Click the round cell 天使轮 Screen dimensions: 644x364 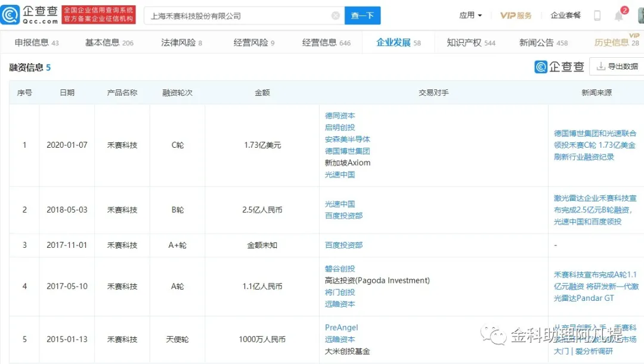pyautogui.click(x=178, y=340)
